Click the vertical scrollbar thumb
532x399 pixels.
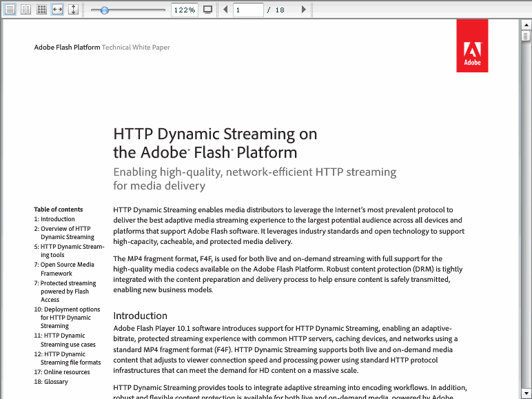tap(526, 36)
